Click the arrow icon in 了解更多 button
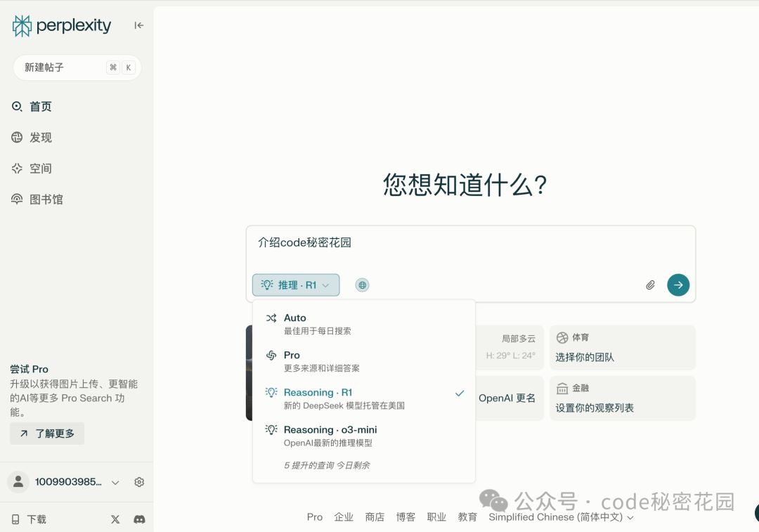The width and height of the screenshot is (759, 532). point(24,433)
